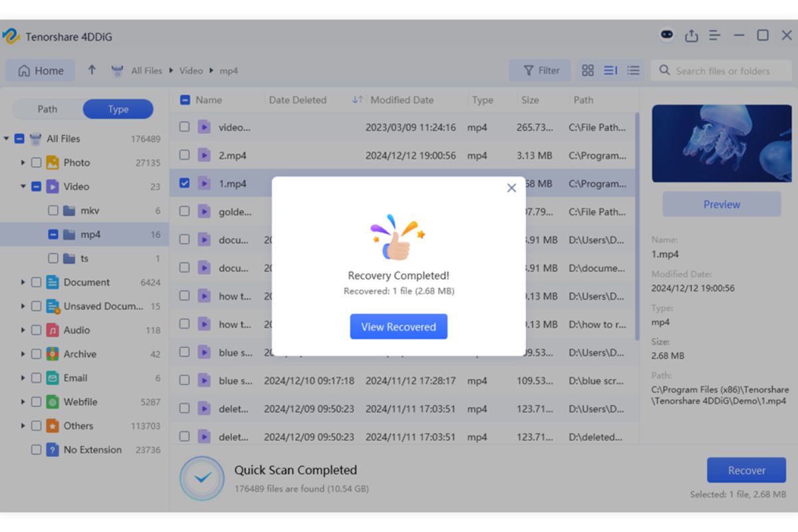Click the Audio category icon
Screen dimensions: 798x532
click(53, 330)
